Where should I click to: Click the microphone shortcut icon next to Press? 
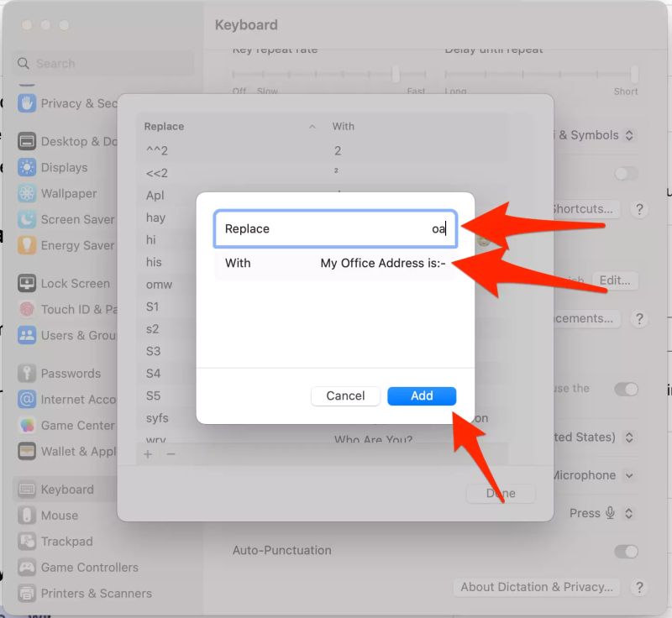tap(611, 513)
